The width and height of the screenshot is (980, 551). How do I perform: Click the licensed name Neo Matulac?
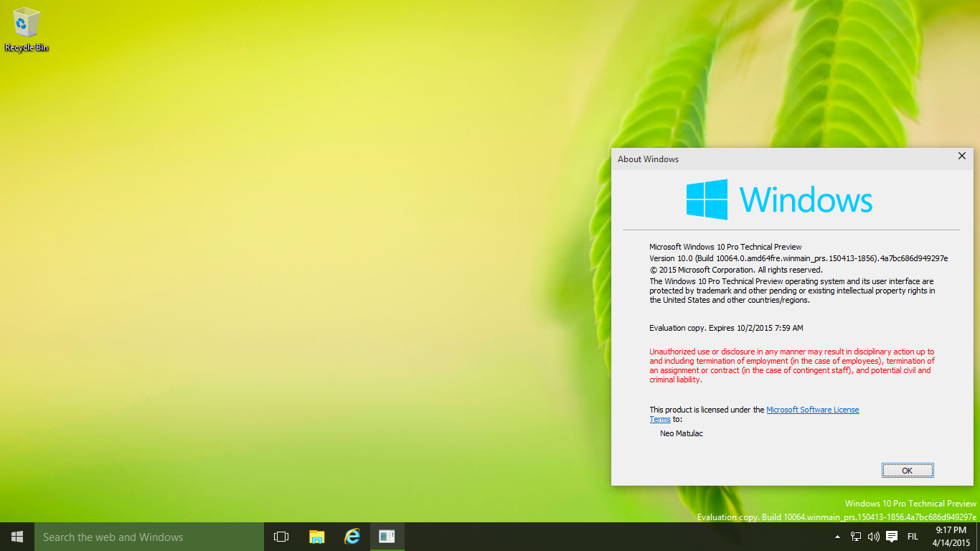pyautogui.click(x=681, y=433)
